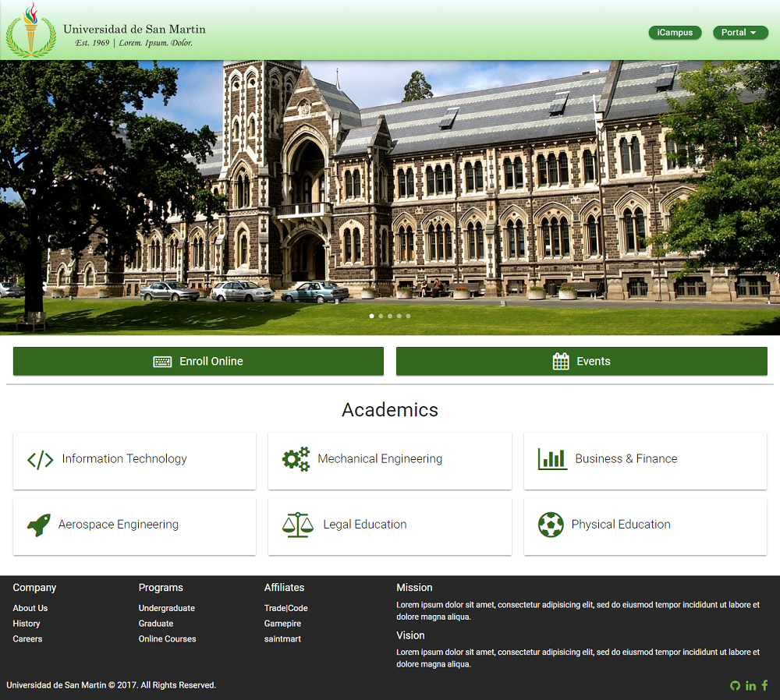Open the About Us footer link
Viewport: 780px width, 700px height.
(30, 608)
